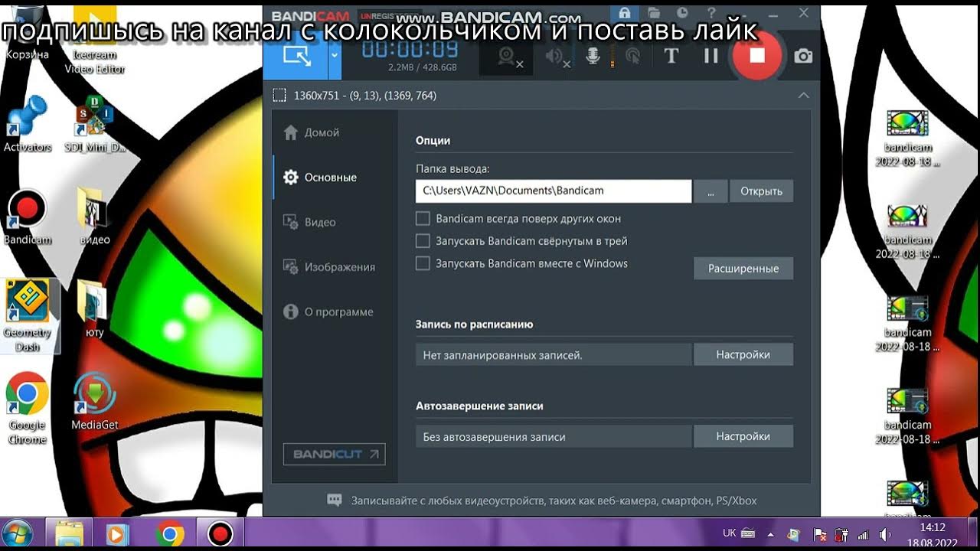Open File Explorer from the taskbar
This screenshot has width=980, height=551.
click(70, 533)
